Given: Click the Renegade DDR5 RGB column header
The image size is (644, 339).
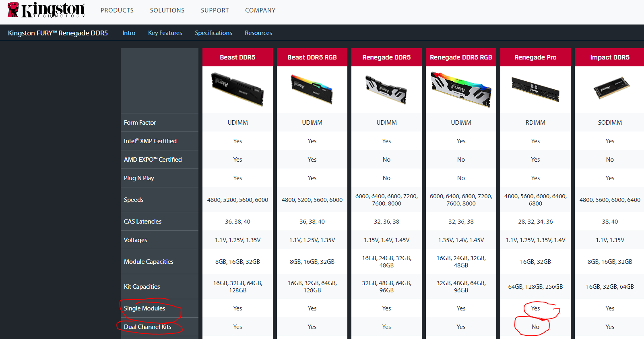Looking at the screenshot, I should (x=461, y=57).
